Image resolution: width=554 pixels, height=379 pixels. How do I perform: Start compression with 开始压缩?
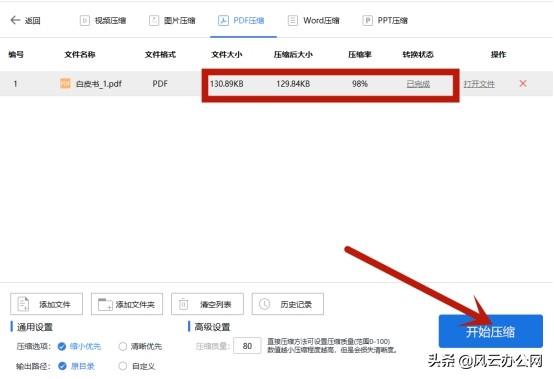(x=490, y=331)
